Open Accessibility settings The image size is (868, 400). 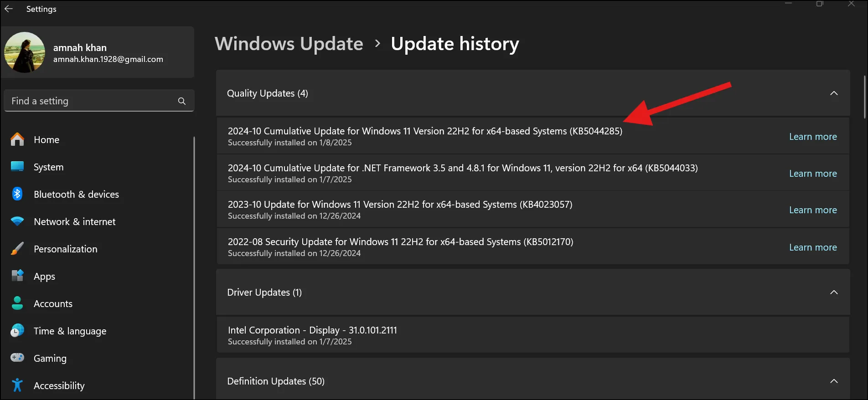59,385
